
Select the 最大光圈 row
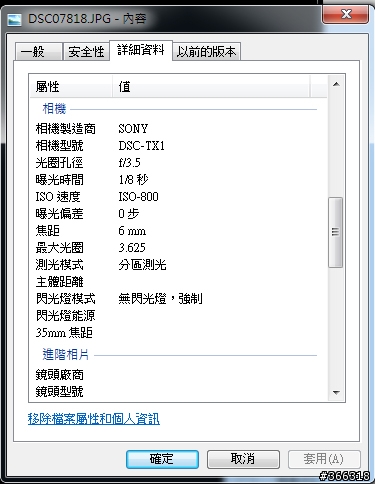(173, 248)
